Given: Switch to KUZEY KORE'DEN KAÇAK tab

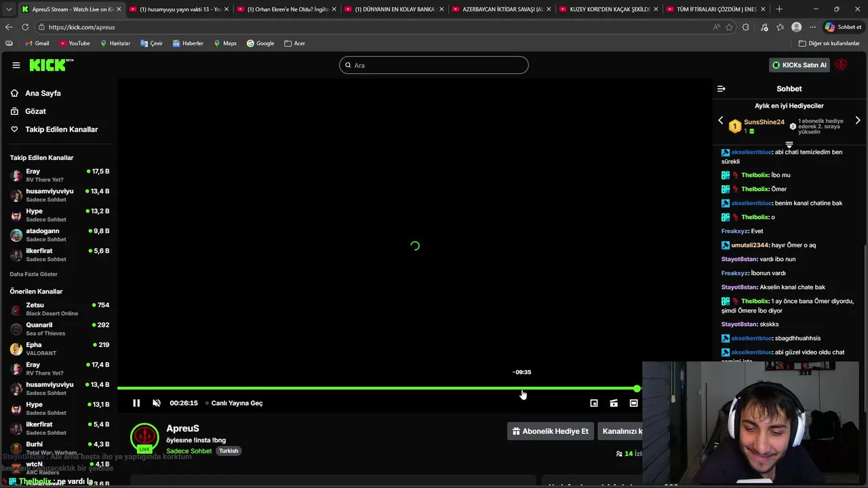Looking at the screenshot, I should coord(608,9).
